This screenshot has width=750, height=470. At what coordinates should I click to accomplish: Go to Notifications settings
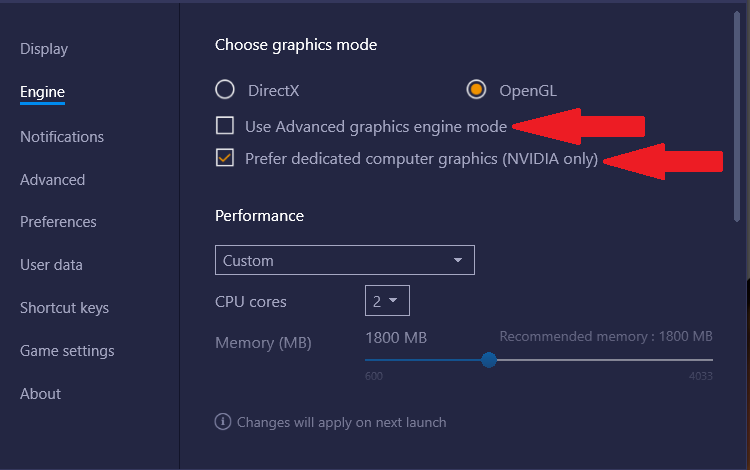point(62,137)
